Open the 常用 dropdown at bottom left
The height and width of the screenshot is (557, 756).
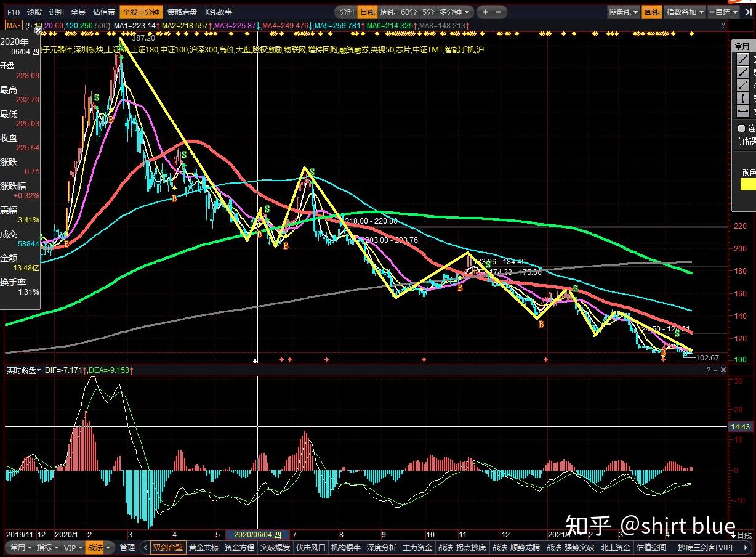[x=20, y=547]
